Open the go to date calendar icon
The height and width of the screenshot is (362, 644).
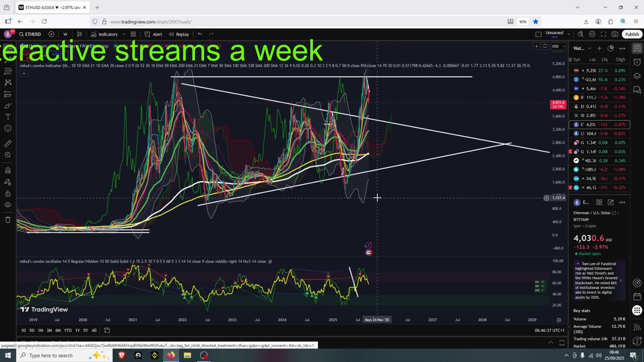pyautogui.click(x=107, y=330)
